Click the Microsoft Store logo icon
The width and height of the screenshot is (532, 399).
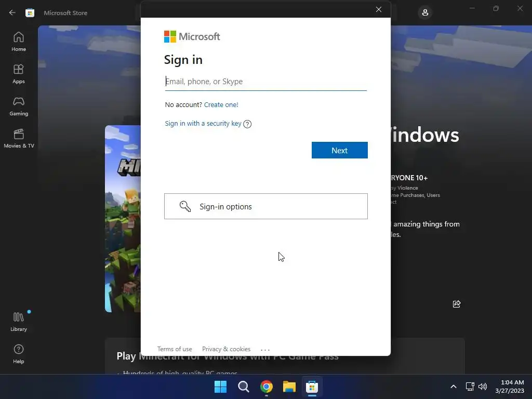pyautogui.click(x=30, y=13)
